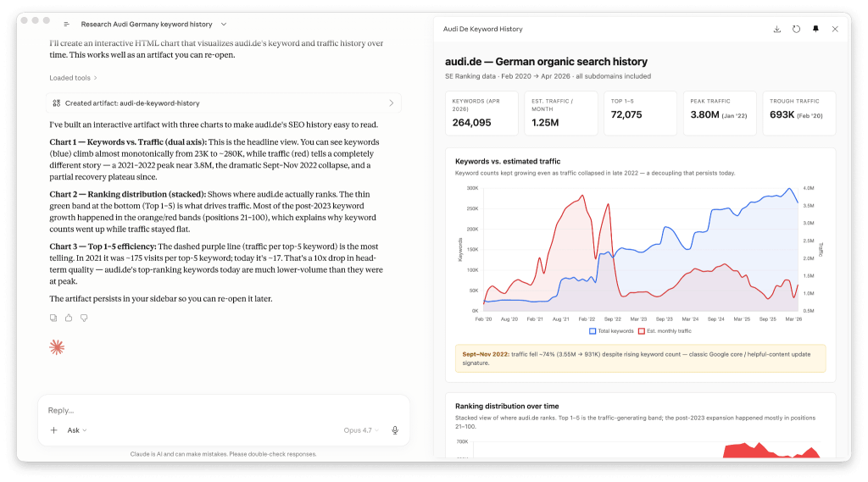Viewport: 868px width, 482px height.
Task: Refresh the artifact with the reload icon
Action: click(796, 30)
